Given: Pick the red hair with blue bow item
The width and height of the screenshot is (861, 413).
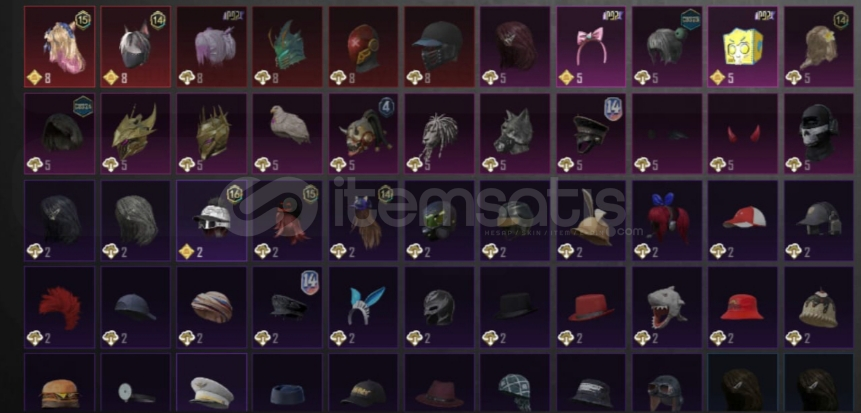Looking at the screenshot, I should pyautogui.click(x=667, y=220).
